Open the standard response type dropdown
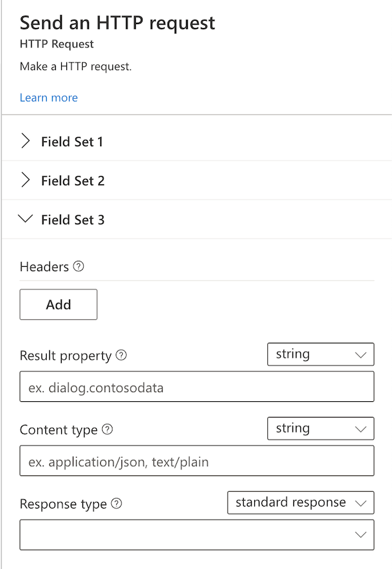The height and width of the screenshot is (569, 392). click(x=300, y=503)
